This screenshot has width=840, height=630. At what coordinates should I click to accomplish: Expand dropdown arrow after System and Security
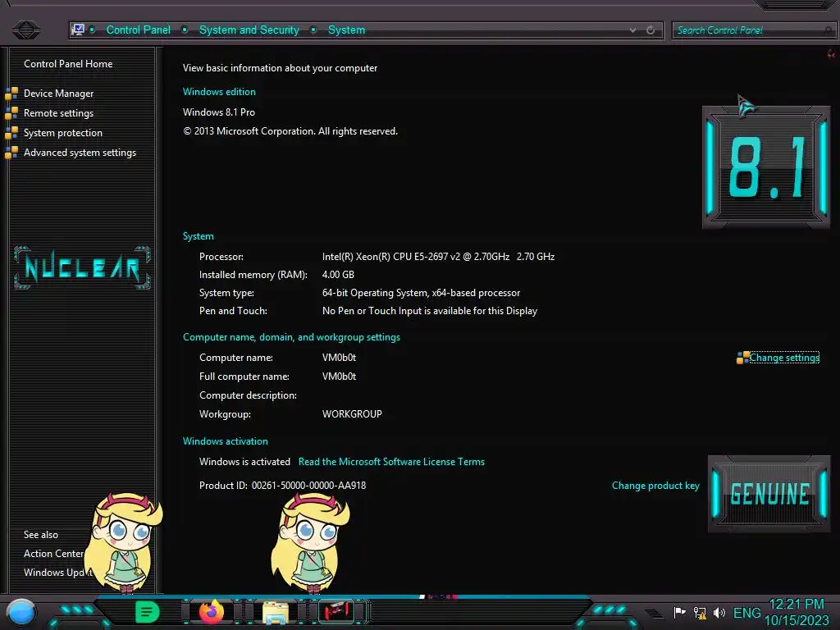313,30
